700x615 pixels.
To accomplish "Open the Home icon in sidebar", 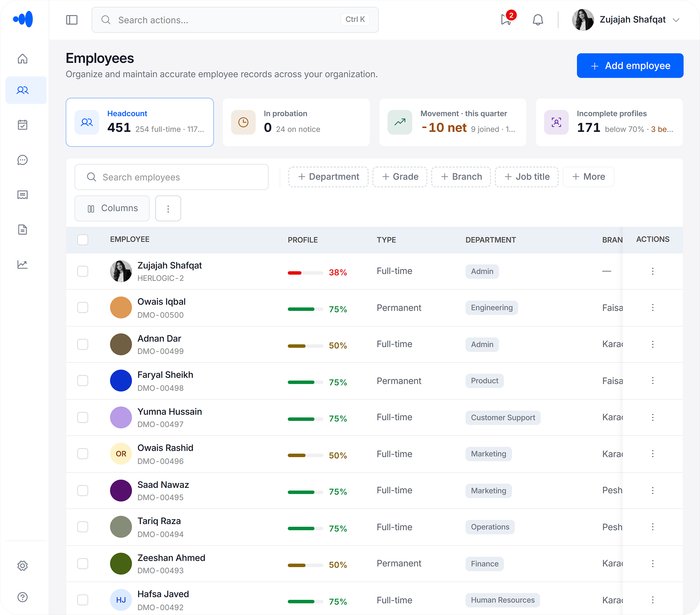I will click(23, 59).
